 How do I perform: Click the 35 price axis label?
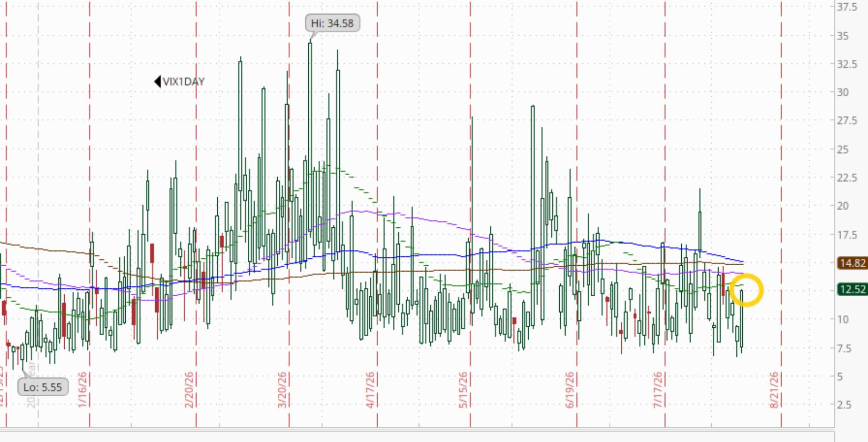coord(843,36)
